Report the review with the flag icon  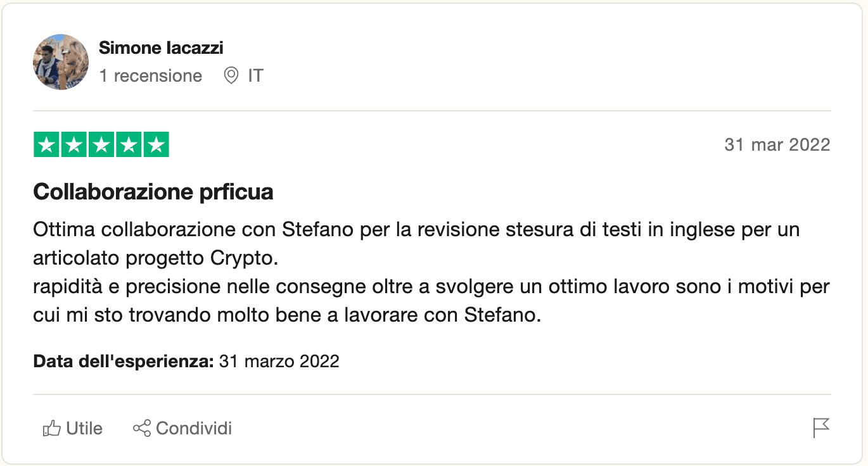[x=821, y=428]
